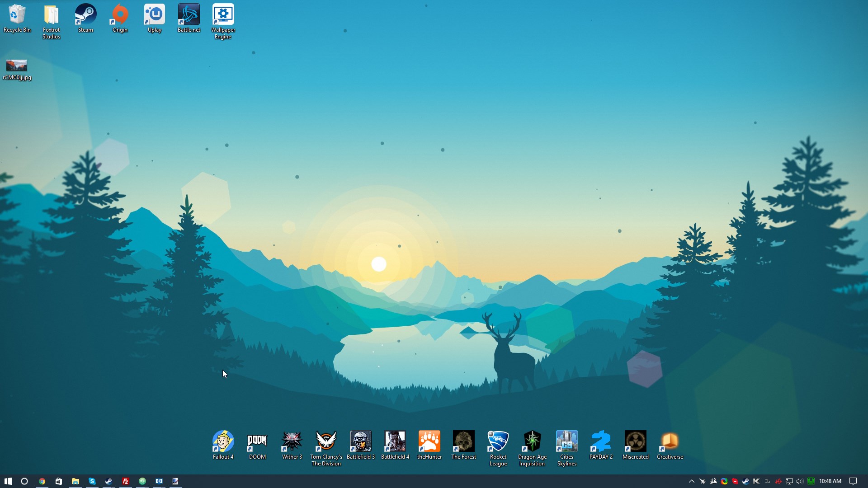Open the multicolor swirl tray icon

point(724,481)
